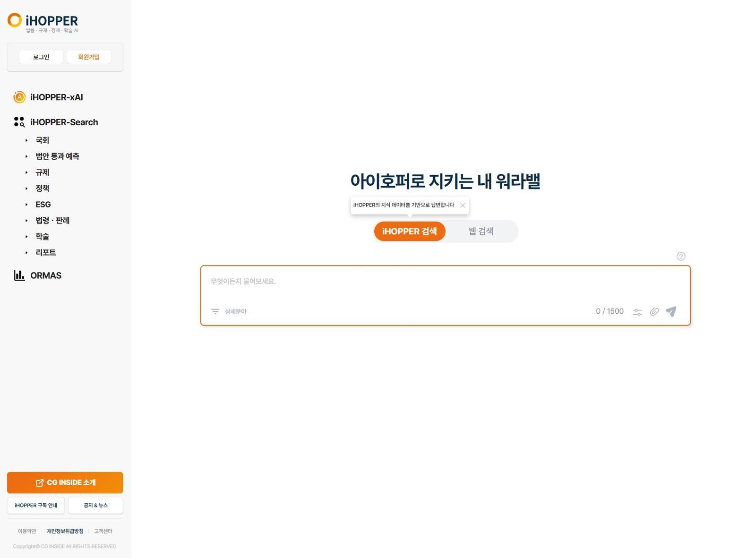Open the help question mark icon
The image size is (756, 558).
click(681, 256)
